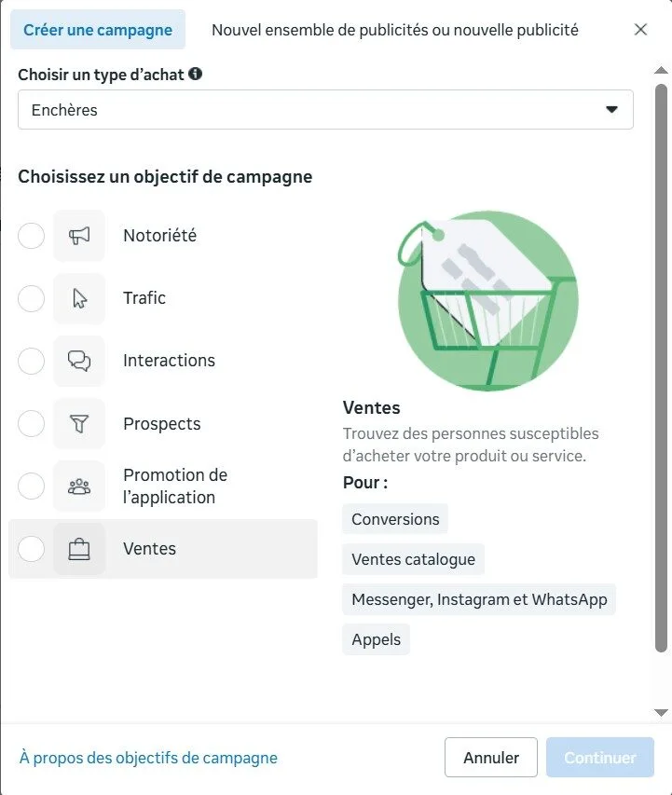
Task: Click the scrollbar down arrow
Action: tap(662, 713)
